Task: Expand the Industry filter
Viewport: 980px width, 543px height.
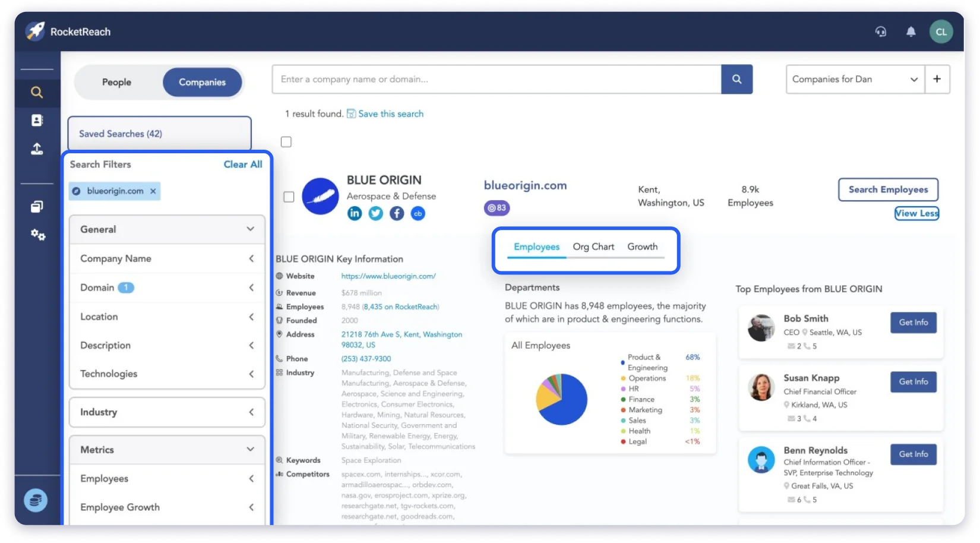Action: coord(167,412)
